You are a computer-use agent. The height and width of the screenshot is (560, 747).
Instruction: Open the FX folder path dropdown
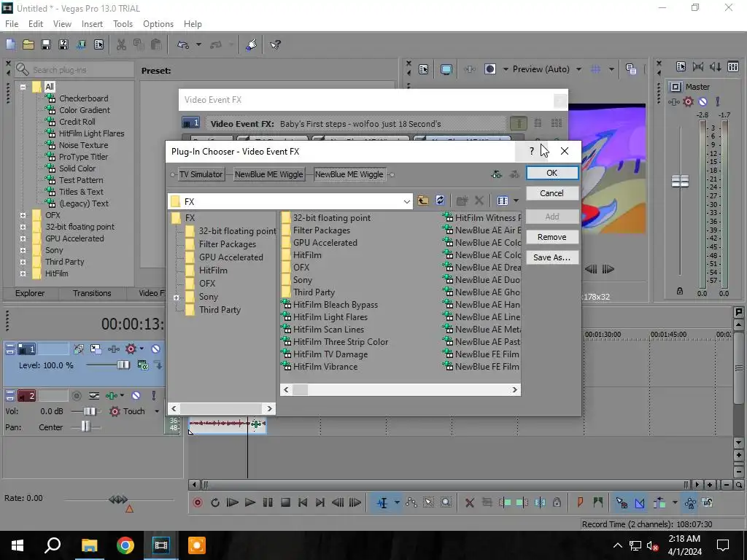406,201
